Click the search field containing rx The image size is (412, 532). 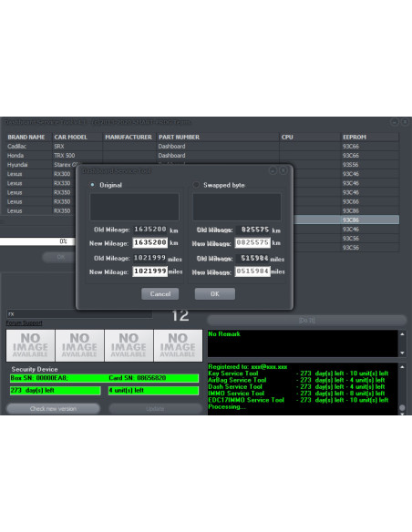(x=79, y=314)
